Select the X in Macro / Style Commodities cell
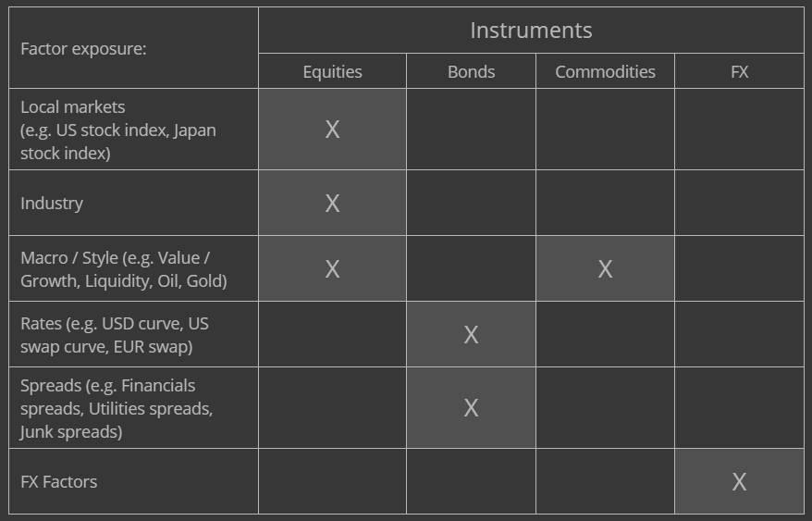The height and width of the screenshot is (521, 812). (605, 268)
